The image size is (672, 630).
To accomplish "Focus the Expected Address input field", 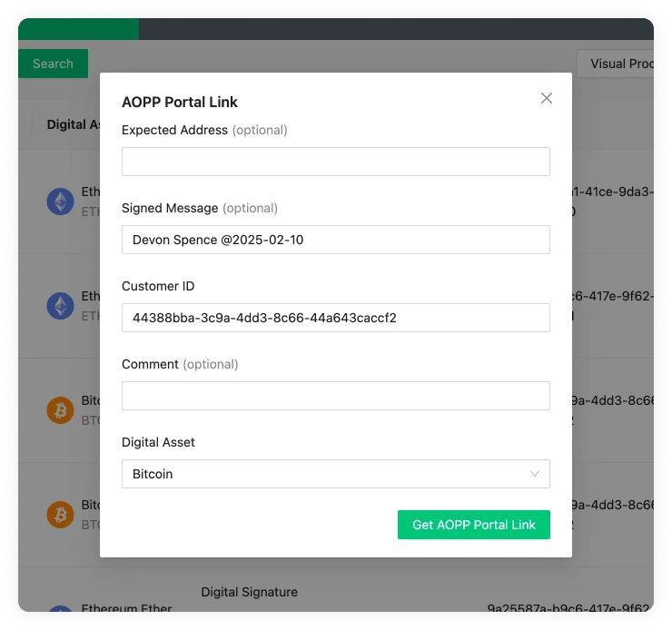I will point(335,162).
